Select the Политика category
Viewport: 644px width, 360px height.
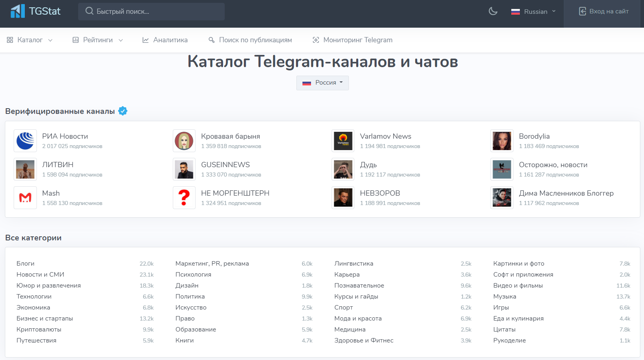[x=190, y=297]
